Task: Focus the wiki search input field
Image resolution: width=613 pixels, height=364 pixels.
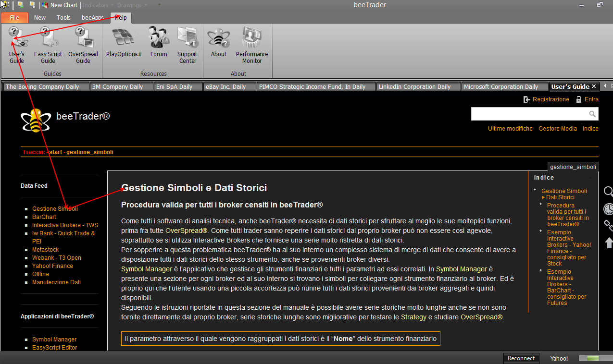Action: pos(529,114)
